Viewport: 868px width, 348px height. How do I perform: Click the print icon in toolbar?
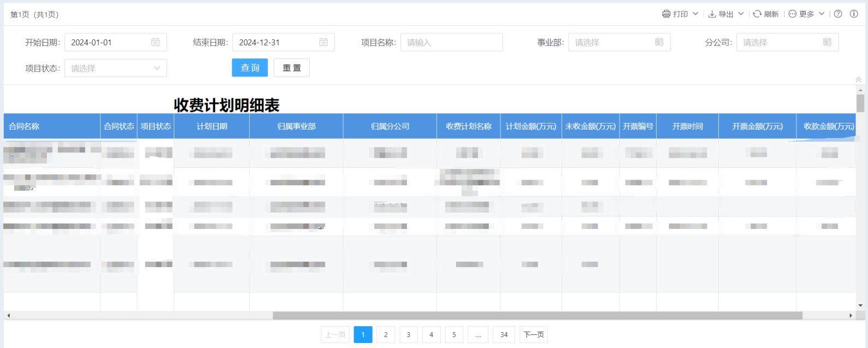tap(666, 14)
